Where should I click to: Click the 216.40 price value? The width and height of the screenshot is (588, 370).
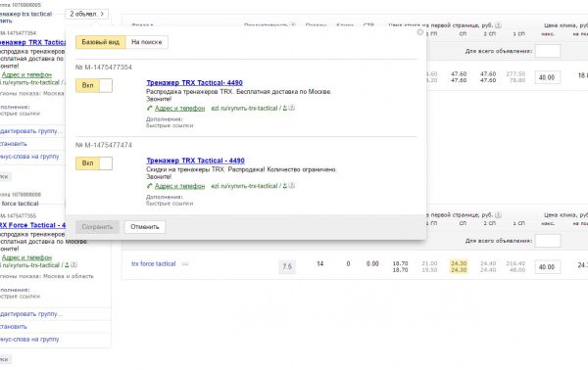515,263
